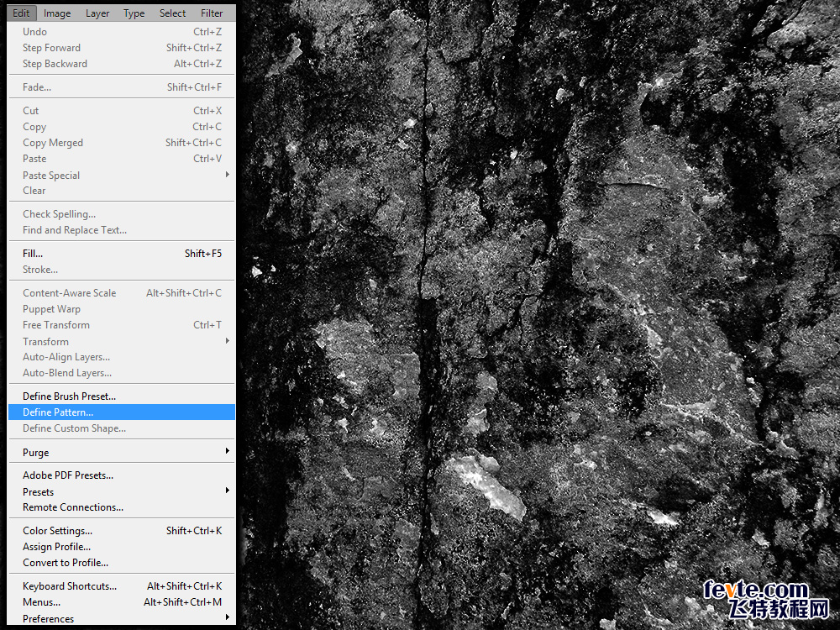This screenshot has height=630, width=840.
Task: Expand the Purge submenu
Action: (x=122, y=452)
